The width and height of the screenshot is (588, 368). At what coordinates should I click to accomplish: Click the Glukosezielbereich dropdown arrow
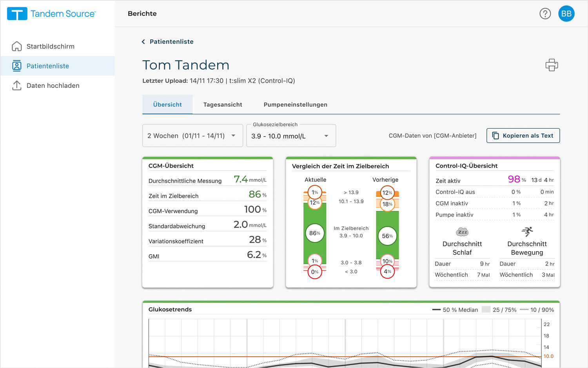pyautogui.click(x=326, y=136)
